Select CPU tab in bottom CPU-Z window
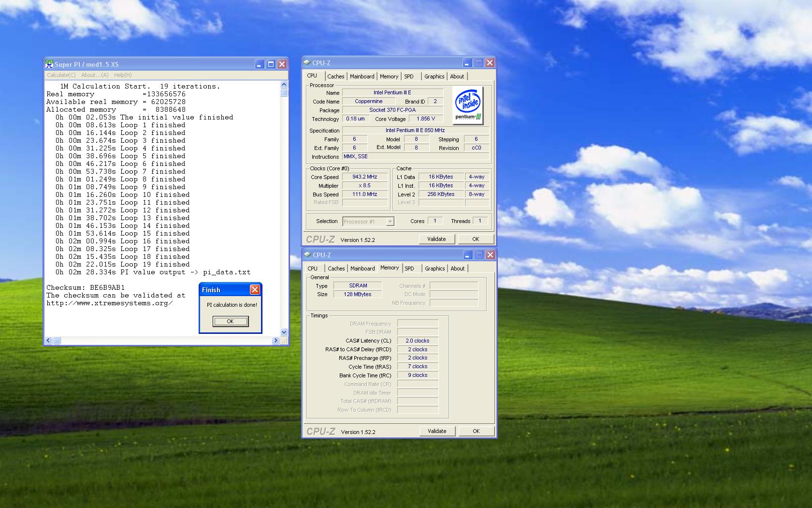The width and height of the screenshot is (812, 508). tap(313, 269)
